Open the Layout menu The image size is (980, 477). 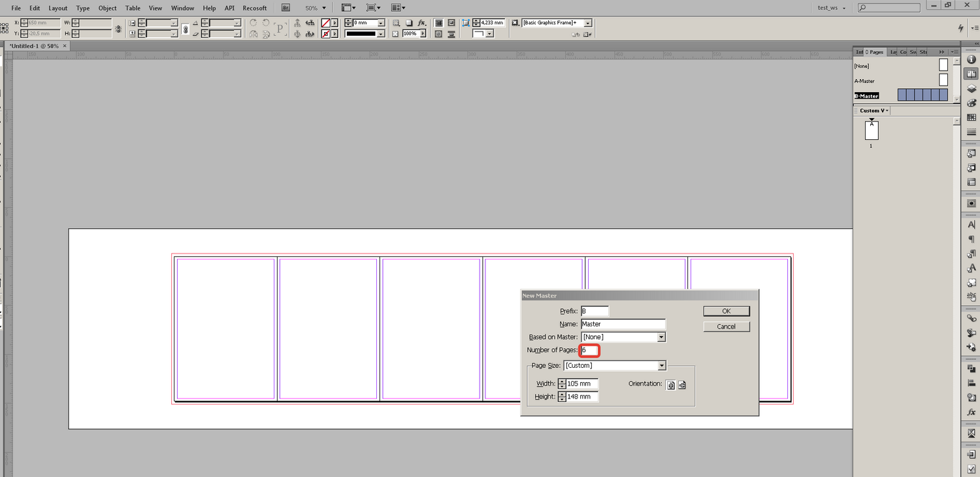[58, 8]
